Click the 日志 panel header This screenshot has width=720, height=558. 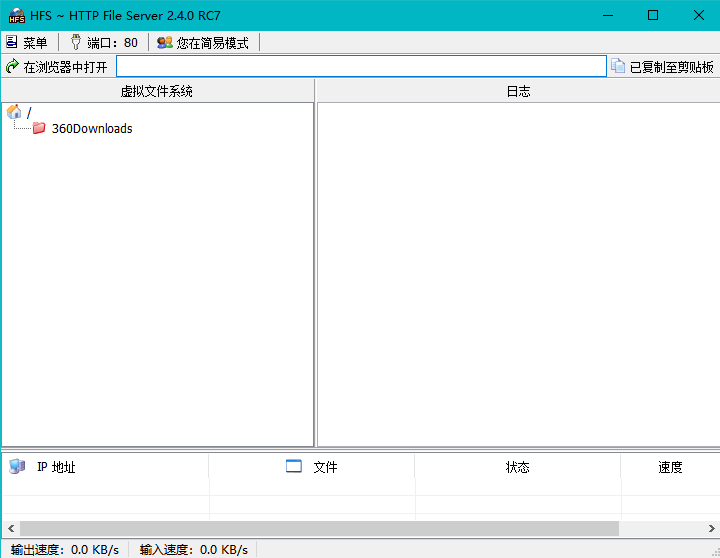point(518,91)
